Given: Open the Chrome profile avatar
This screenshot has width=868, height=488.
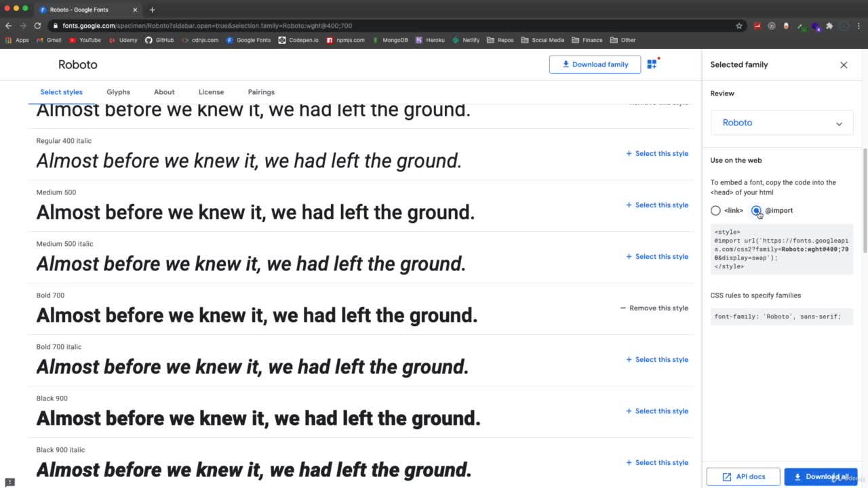Looking at the screenshot, I should pos(844,26).
